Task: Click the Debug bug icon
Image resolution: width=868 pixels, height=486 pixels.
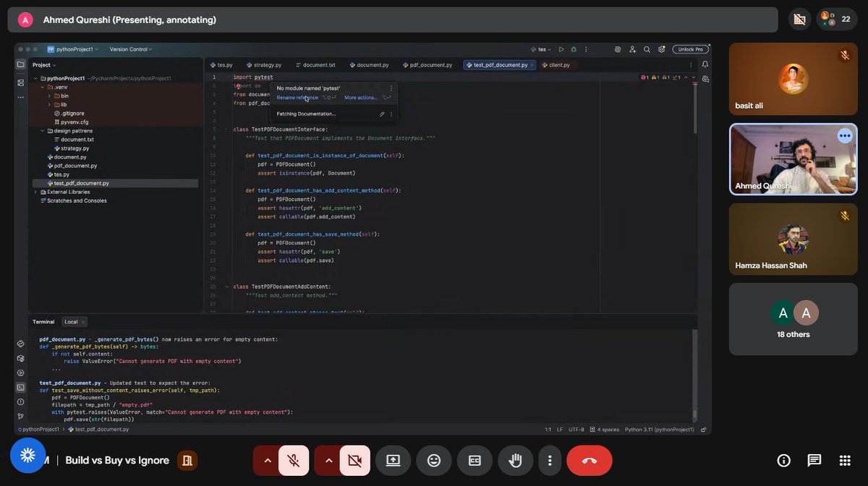Action: (x=574, y=49)
